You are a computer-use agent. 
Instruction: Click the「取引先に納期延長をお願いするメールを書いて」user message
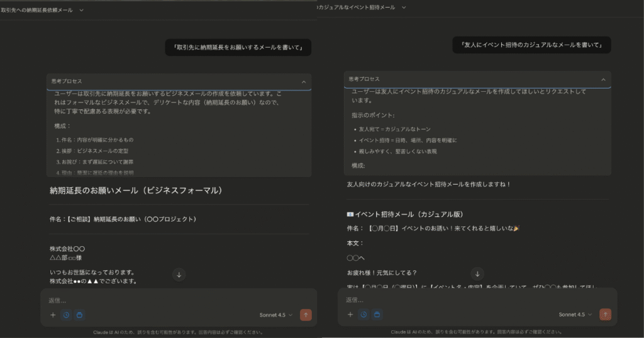point(238,48)
